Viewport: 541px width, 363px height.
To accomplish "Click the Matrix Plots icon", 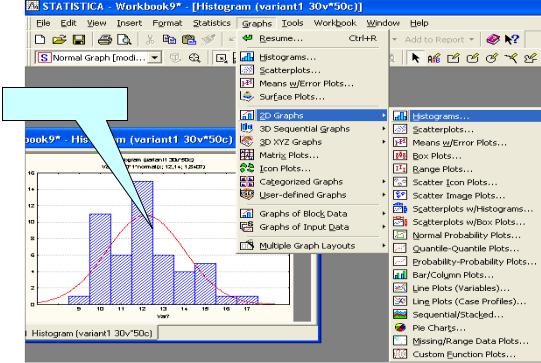I will [x=247, y=155].
